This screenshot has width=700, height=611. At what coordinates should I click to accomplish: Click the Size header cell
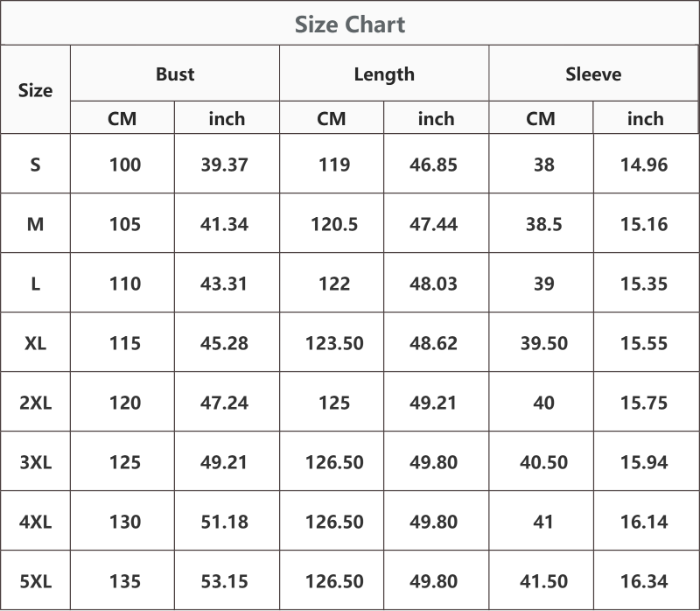[35, 90]
